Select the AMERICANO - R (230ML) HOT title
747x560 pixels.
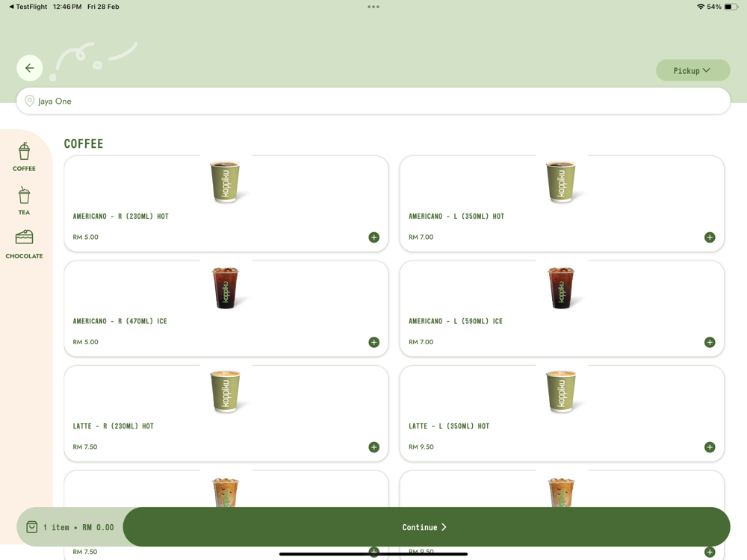pyautogui.click(x=120, y=217)
